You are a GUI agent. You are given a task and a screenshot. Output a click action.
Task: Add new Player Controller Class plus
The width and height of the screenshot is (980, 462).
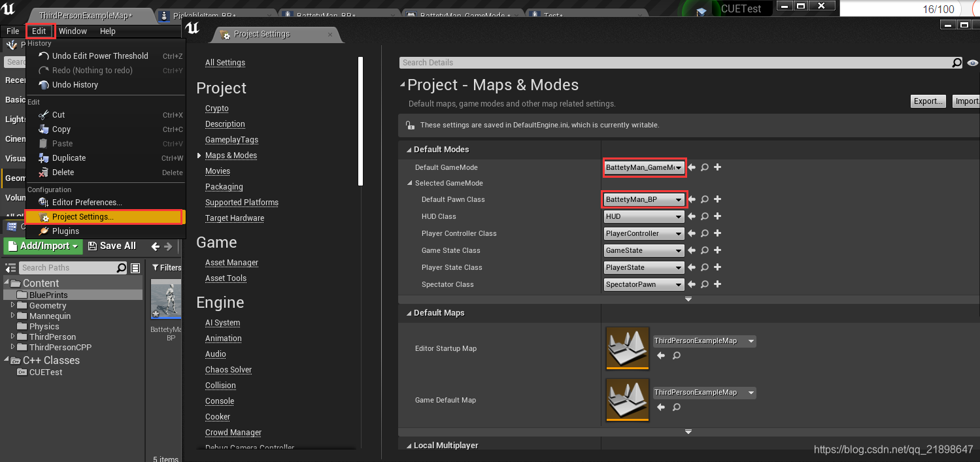pos(717,233)
